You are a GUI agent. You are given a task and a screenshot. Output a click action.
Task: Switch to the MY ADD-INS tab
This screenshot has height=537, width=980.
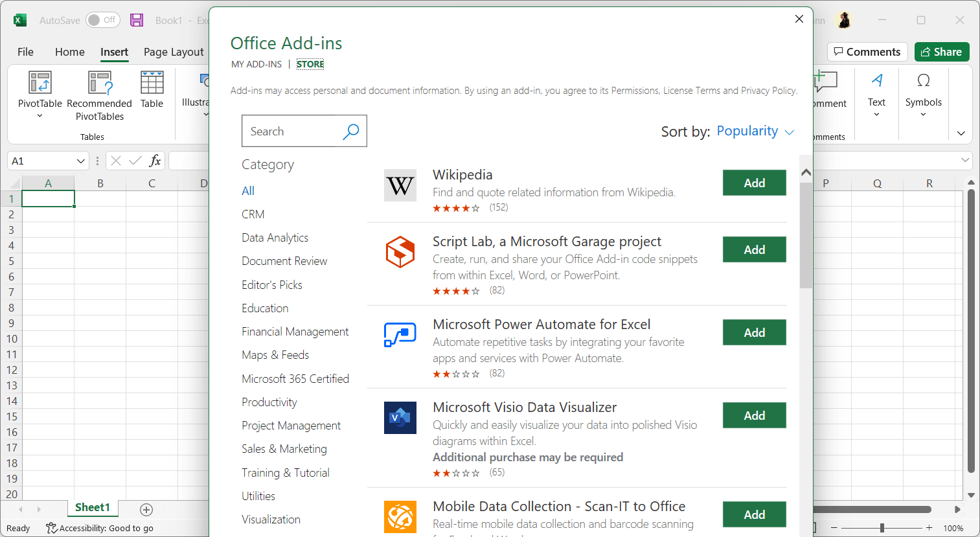pyautogui.click(x=256, y=63)
